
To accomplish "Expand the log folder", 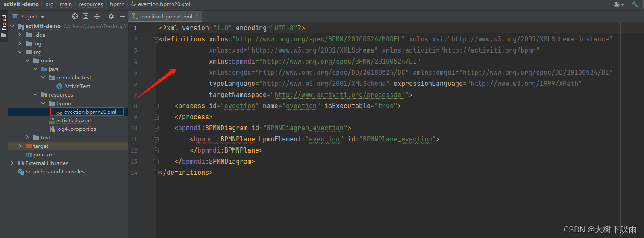I will [x=20, y=44].
